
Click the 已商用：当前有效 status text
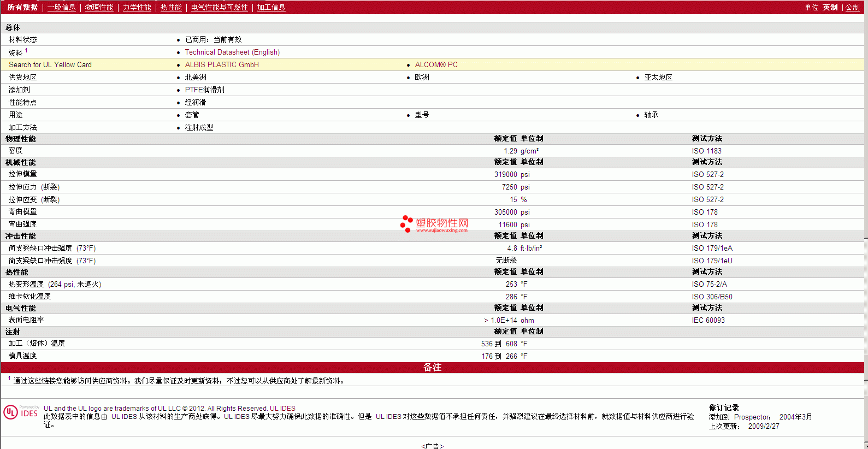(x=214, y=40)
